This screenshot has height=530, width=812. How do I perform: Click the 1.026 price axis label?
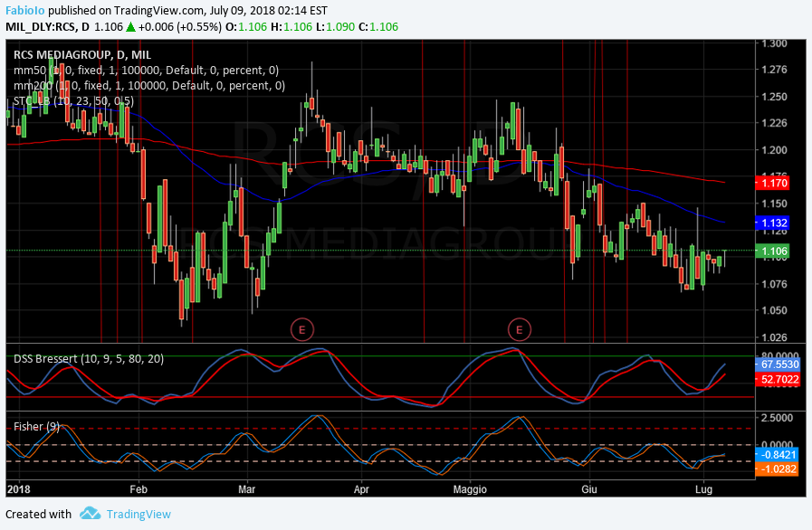tap(774, 337)
